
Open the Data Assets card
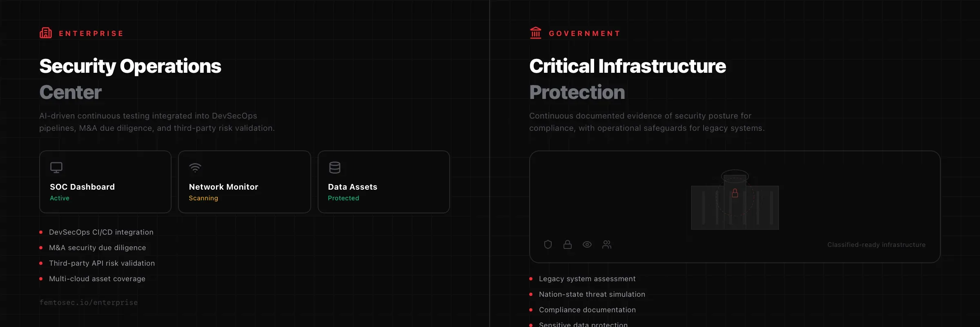click(384, 182)
